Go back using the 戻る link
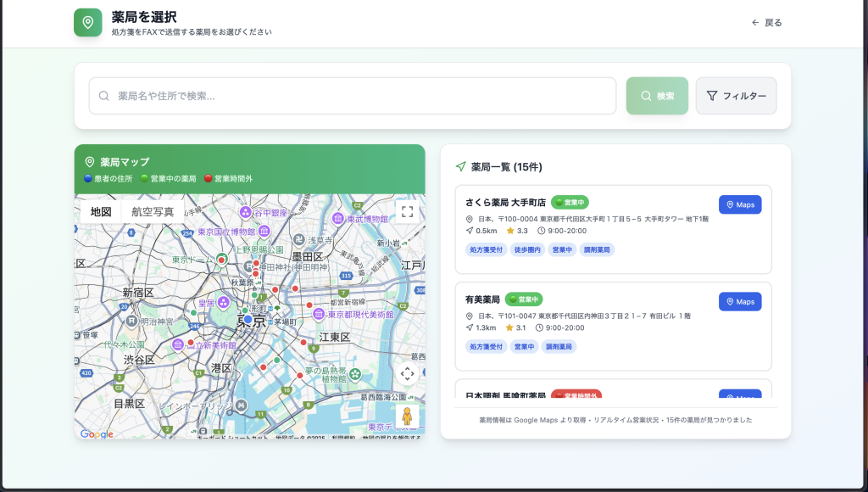This screenshot has height=492, width=868. click(x=766, y=23)
